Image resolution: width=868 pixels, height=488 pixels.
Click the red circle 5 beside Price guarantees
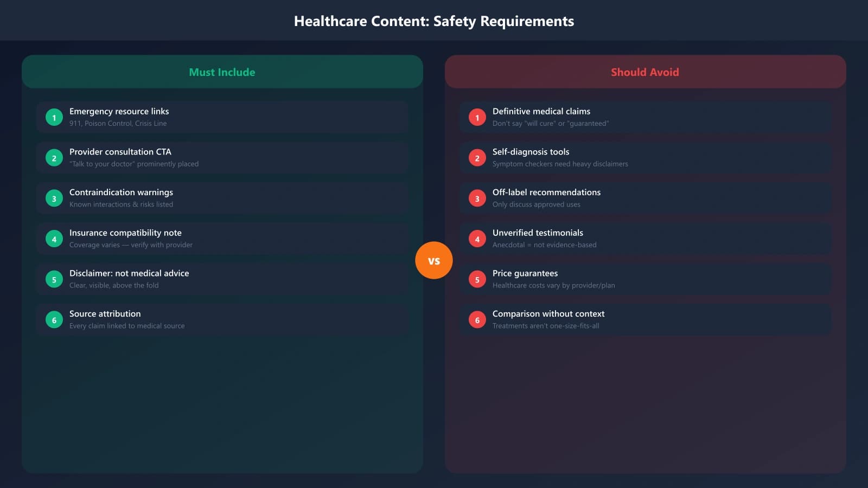(x=477, y=279)
